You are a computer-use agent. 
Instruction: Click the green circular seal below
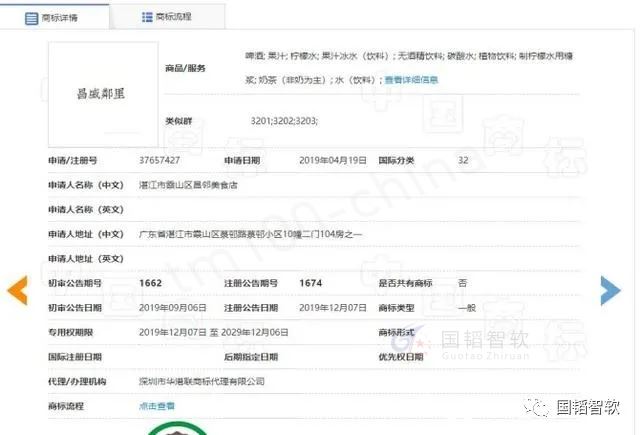pyautogui.click(x=176, y=428)
